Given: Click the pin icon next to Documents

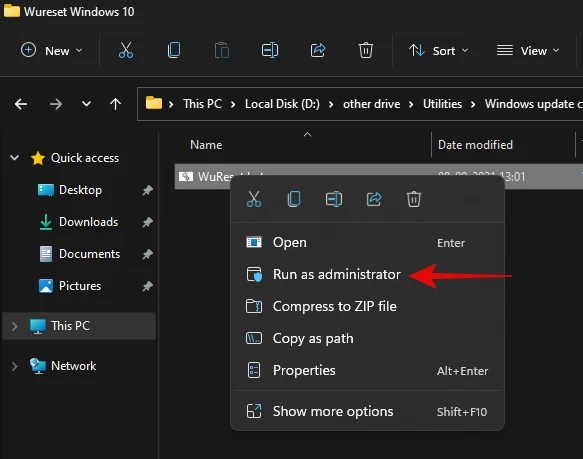Looking at the screenshot, I should (148, 254).
